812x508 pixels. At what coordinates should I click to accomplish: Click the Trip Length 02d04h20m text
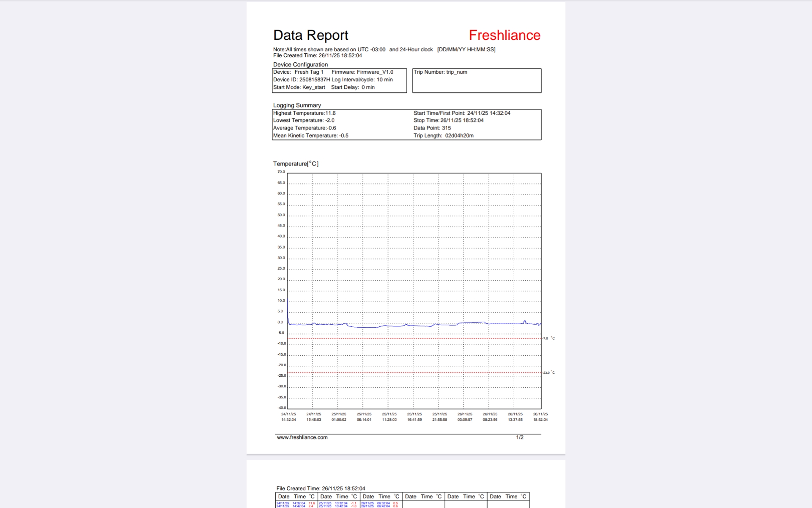coord(443,135)
